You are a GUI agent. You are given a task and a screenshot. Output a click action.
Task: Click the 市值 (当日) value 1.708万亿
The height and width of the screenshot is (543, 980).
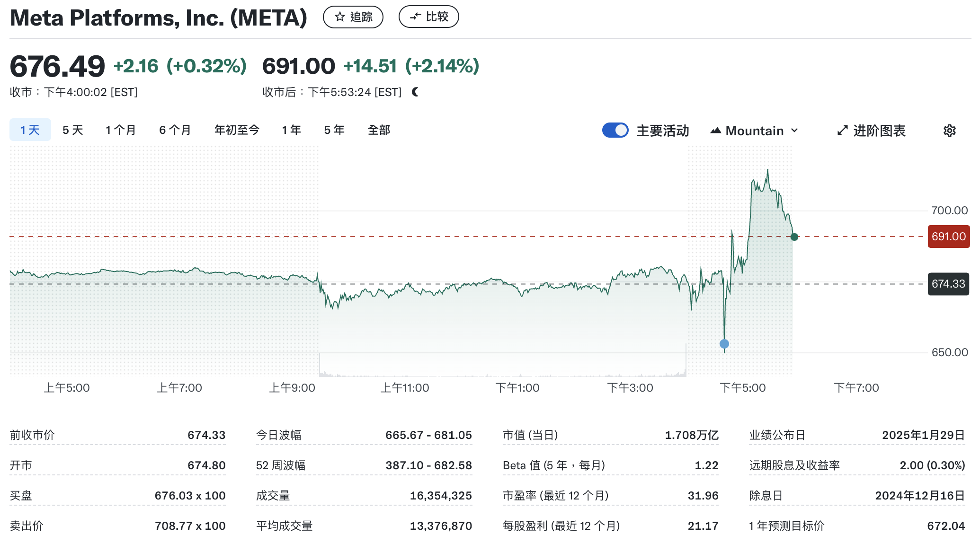692,435
